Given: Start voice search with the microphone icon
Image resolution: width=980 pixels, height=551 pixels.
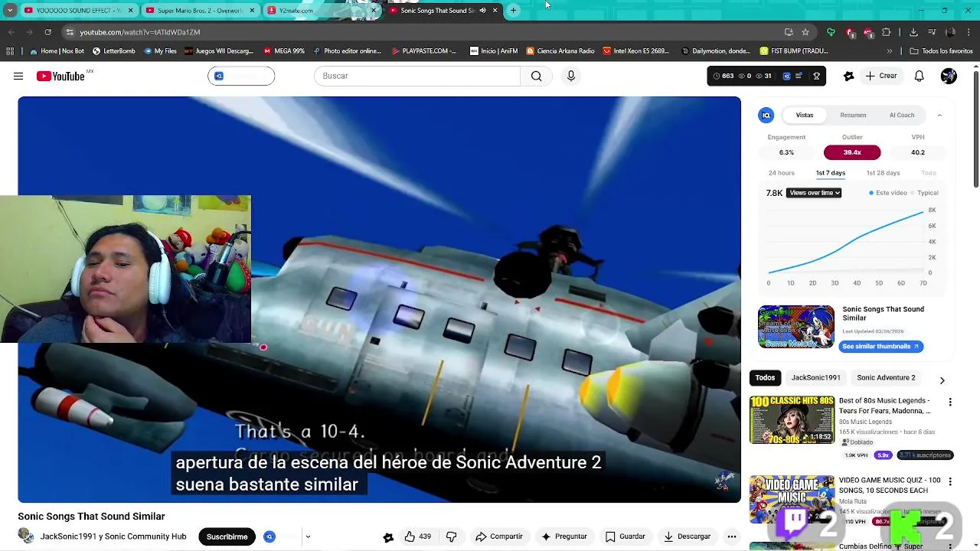Looking at the screenshot, I should click(570, 76).
